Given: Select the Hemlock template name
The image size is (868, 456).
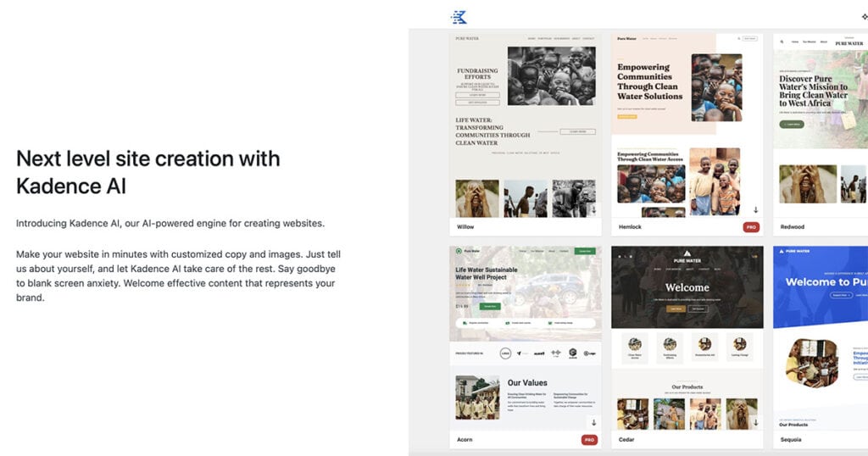Looking at the screenshot, I should pos(630,227).
